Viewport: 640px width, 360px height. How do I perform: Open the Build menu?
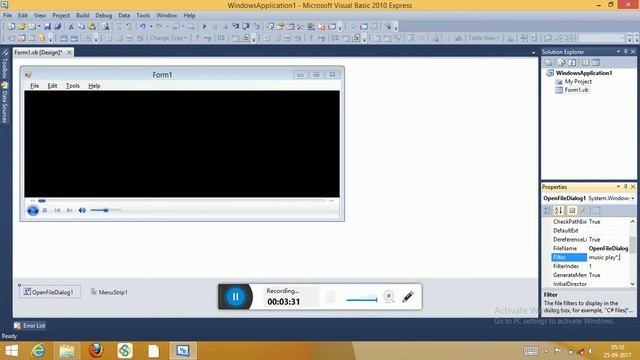(x=82, y=16)
